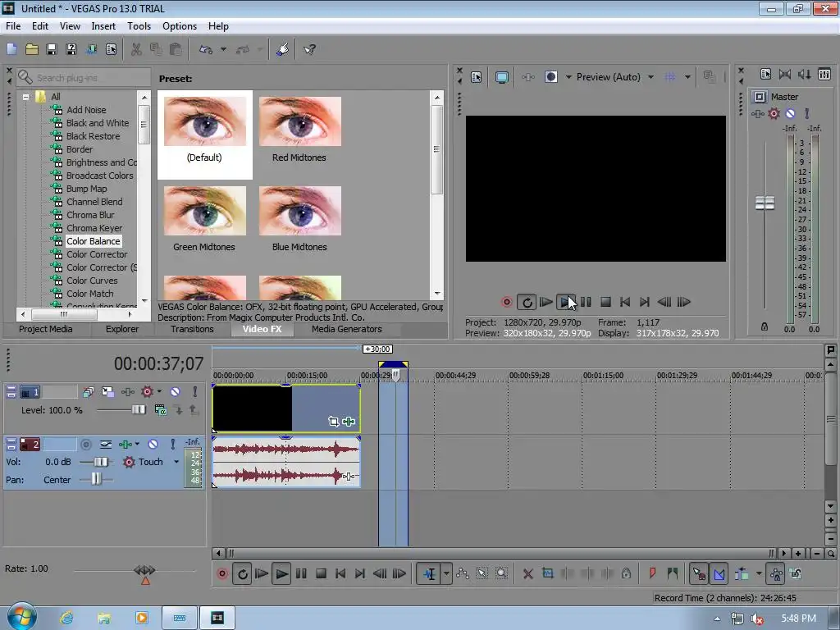Click Stop in the timeline transport bar
Viewport: 840px width, 630px height.
321,573
